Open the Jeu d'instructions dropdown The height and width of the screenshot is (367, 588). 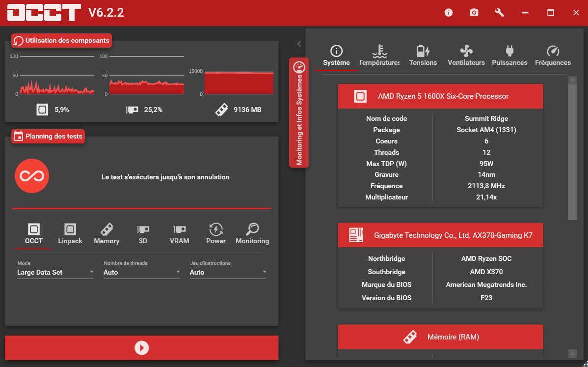tap(228, 272)
